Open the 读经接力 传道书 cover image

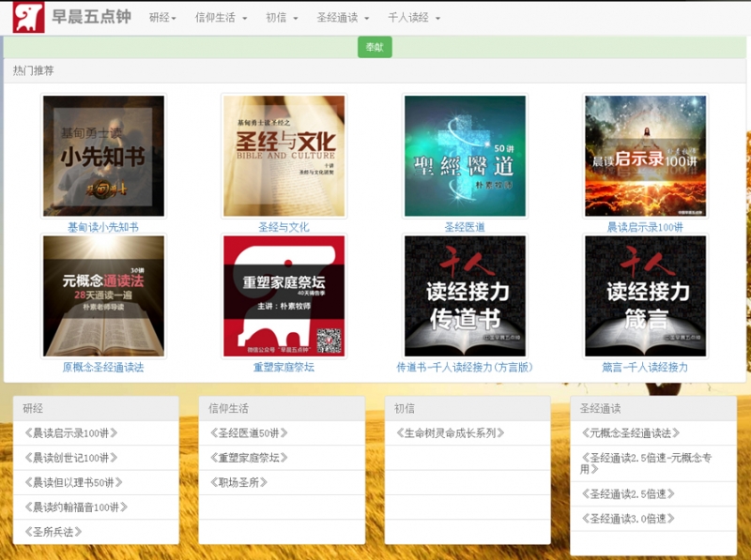click(465, 296)
